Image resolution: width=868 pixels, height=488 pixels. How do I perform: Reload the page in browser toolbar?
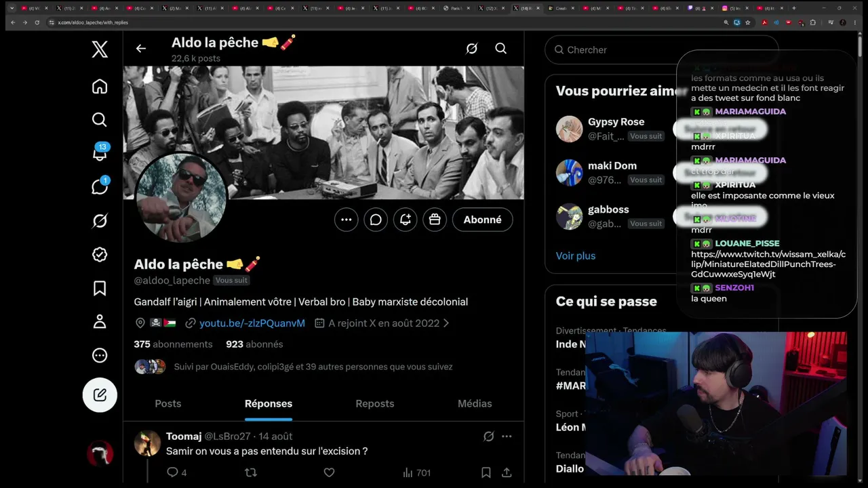click(x=38, y=22)
